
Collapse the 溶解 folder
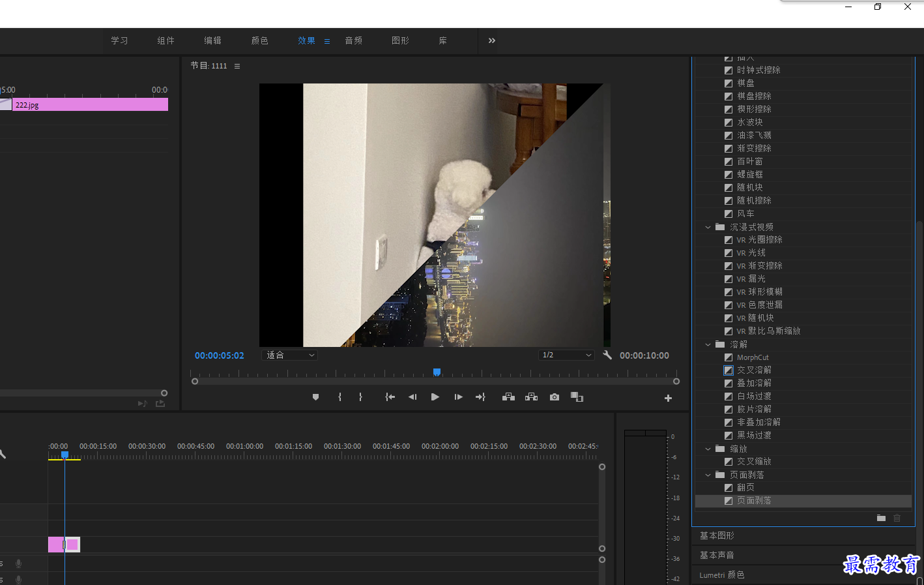pos(708,344)
